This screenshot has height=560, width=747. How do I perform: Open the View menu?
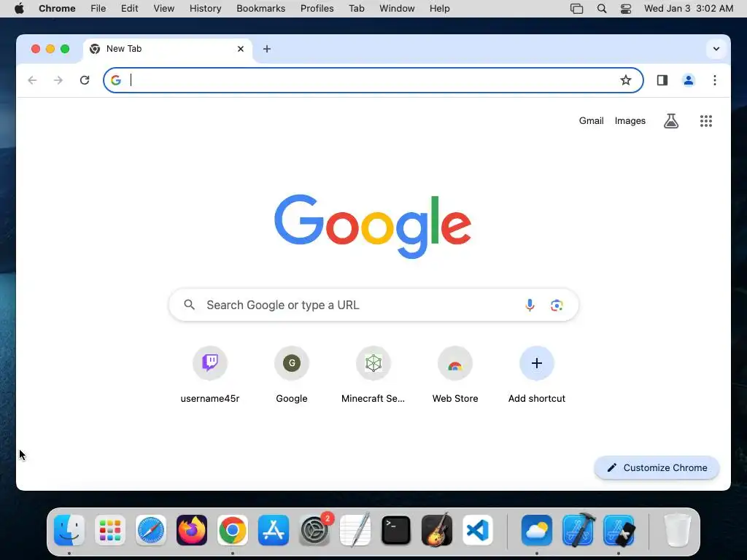(x=164, y=9)
